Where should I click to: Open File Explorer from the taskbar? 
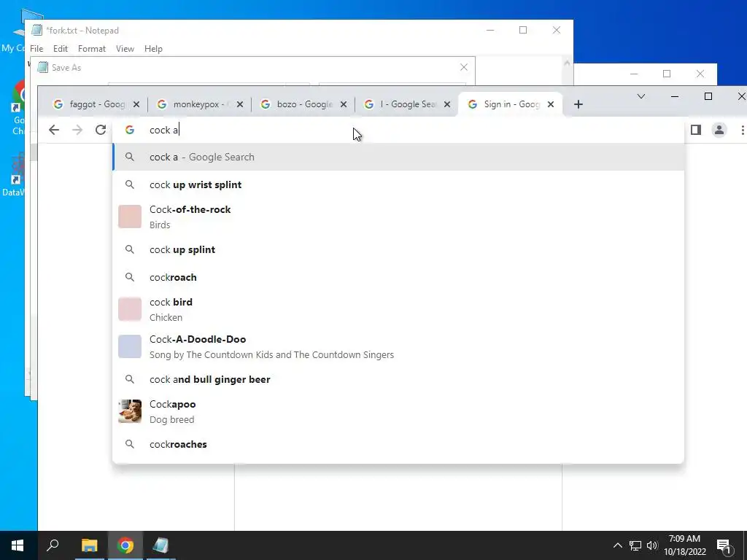pyautogui.click(x=89, y=545)
